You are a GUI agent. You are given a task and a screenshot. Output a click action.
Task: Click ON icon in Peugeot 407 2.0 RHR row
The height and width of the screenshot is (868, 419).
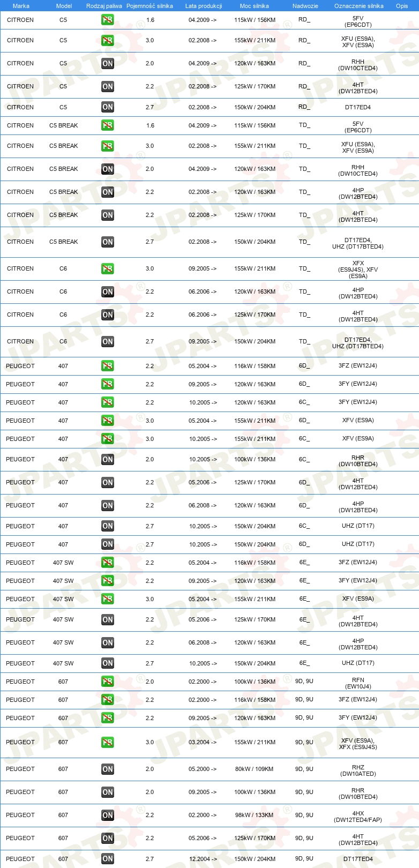(x=107, y=459)
